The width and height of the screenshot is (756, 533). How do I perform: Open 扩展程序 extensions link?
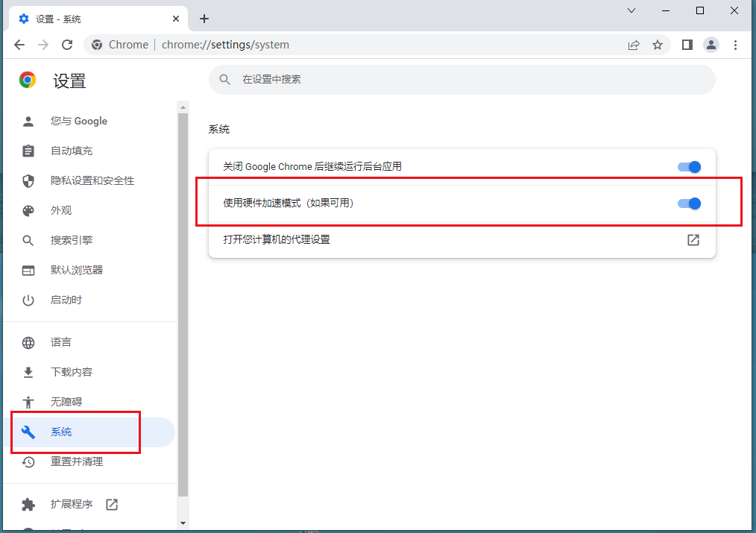(x=90, y=505)
